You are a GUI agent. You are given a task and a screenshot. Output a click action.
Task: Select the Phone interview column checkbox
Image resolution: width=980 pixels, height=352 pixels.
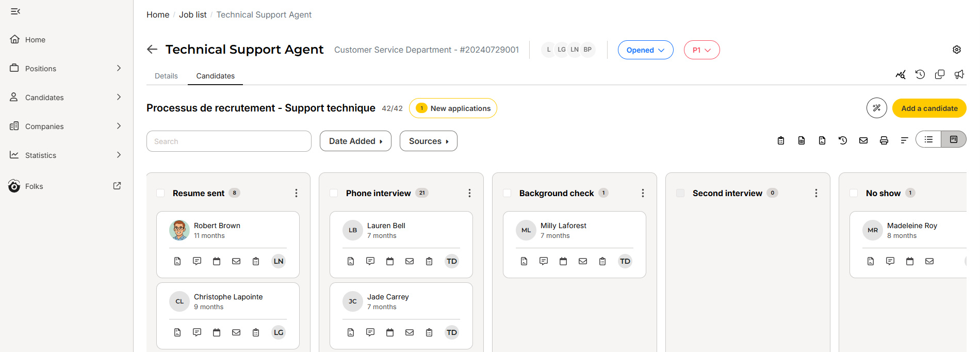tap(334, 193)
